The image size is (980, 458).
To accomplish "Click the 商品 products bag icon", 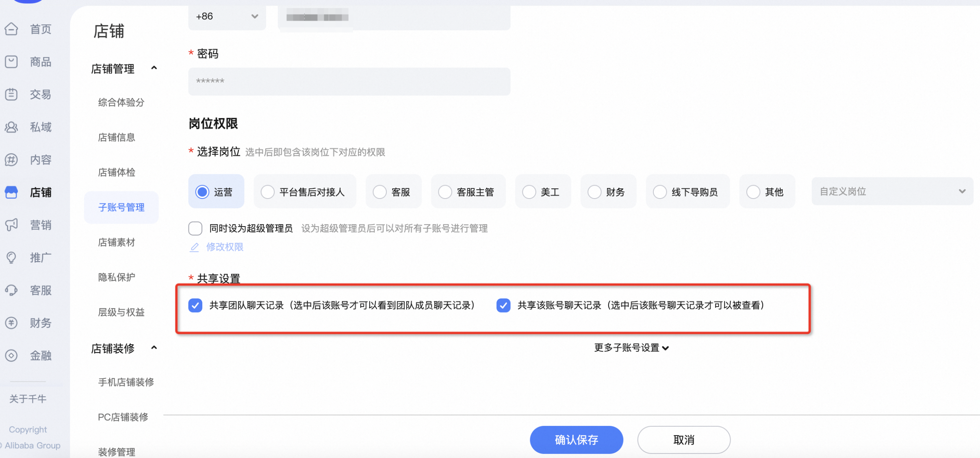I will pos(11,62).
